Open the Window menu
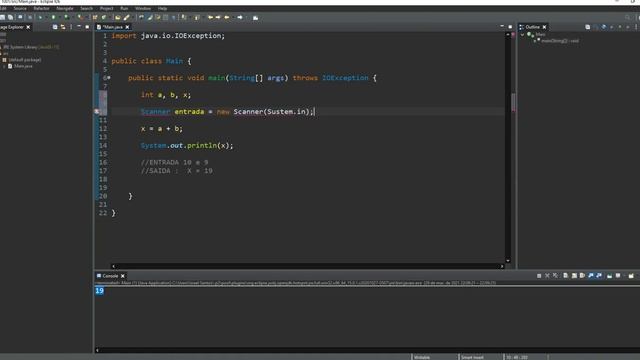640x360 pixels. [x=143, y=8]
